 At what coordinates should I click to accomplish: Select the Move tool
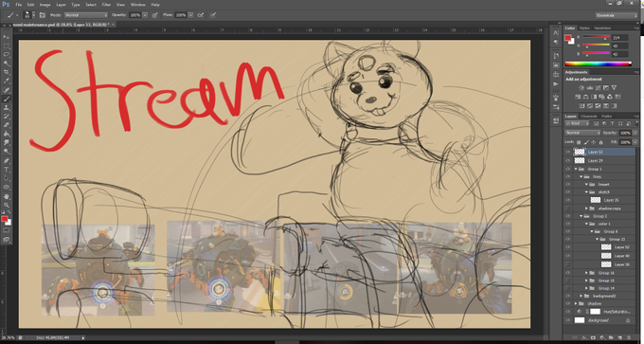pyautogui.click(x=7, y=37)
